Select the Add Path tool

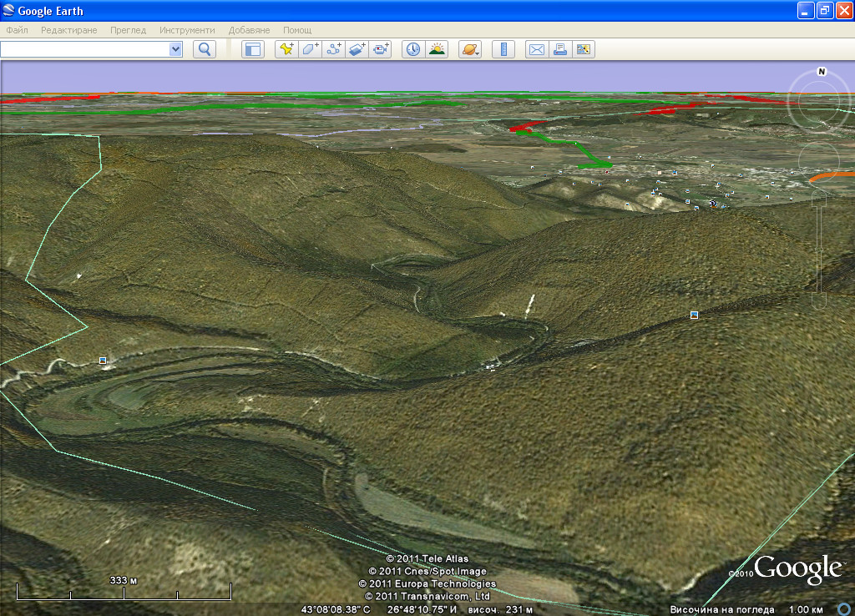coord(334,49)
